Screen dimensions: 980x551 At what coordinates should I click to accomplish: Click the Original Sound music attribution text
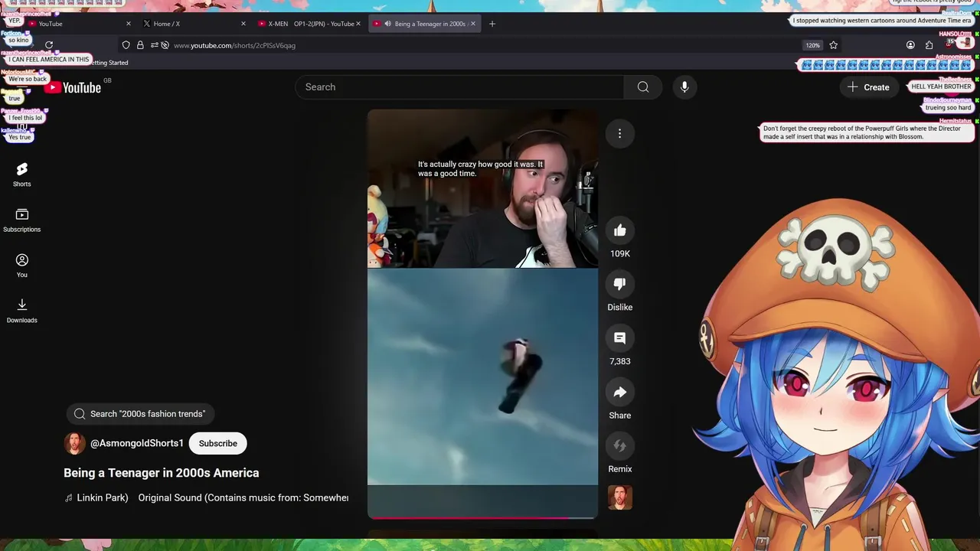(x=243, y=497)
